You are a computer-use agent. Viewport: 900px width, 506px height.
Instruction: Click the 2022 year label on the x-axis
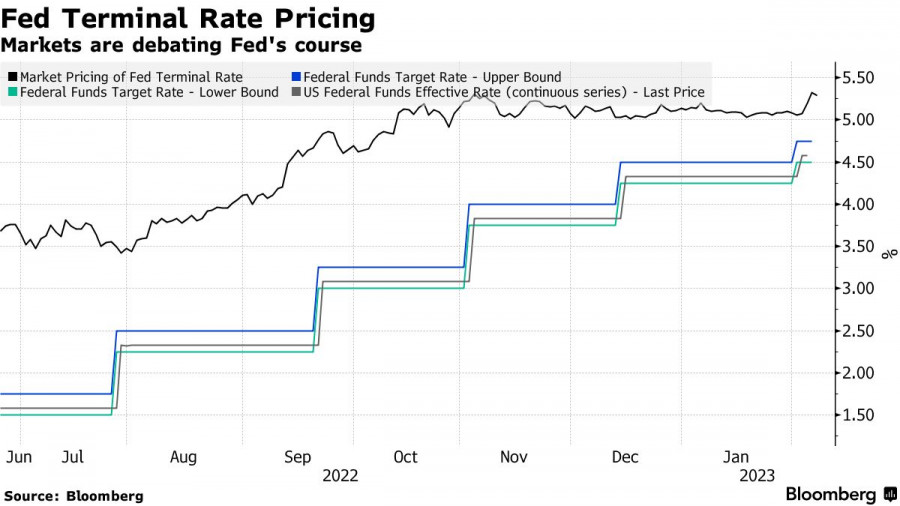pyautogui.click(x=340, y=476)
